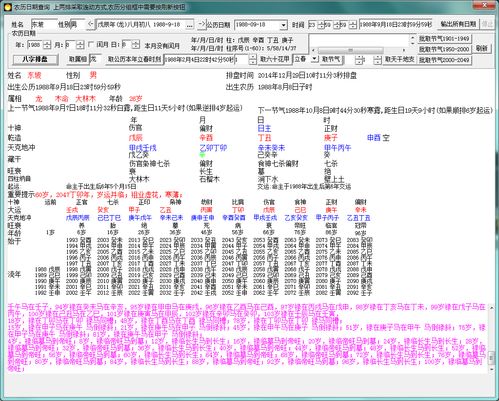Adjust the lunar year spinner
The image size is (499, 401).
point(47,45)
